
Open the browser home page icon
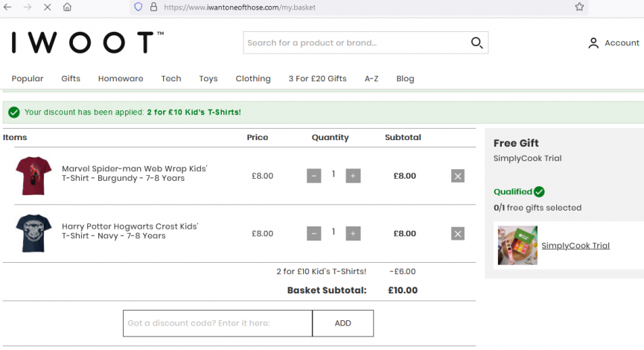tap(67, 7)
